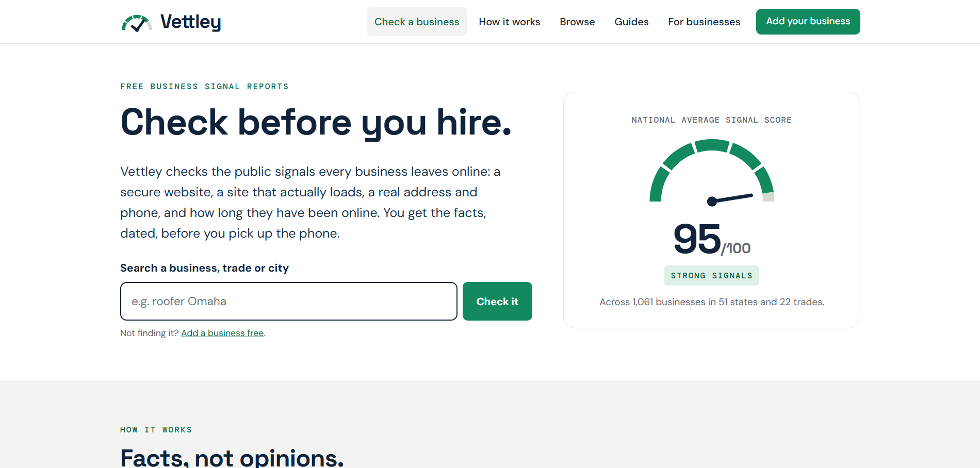Click the Add your business button
Viewport: 980px width, 468px height.
pos(808,22)
